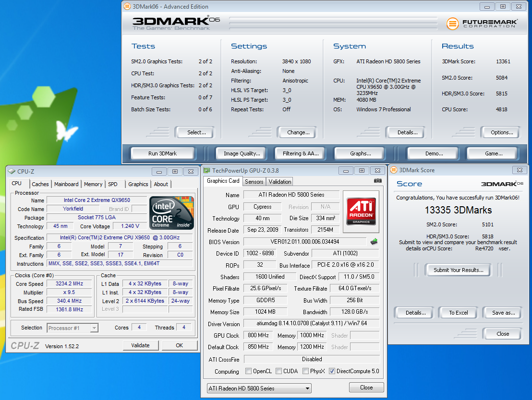This screenshot has width=532, height=400.
Task: Toggle the CUDA checkbox
Action: click(x=279, y=371)
